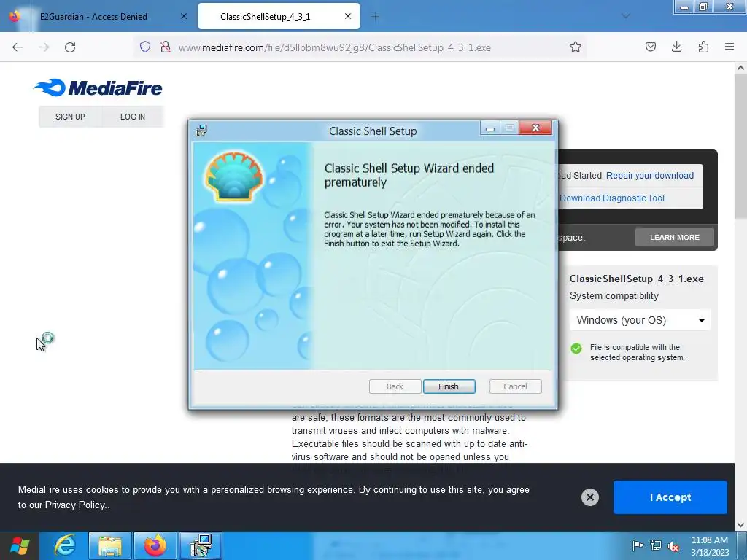Open the Windows (your OS) compatibility dropdown
The image size is (747, 560).
[640, 320]
